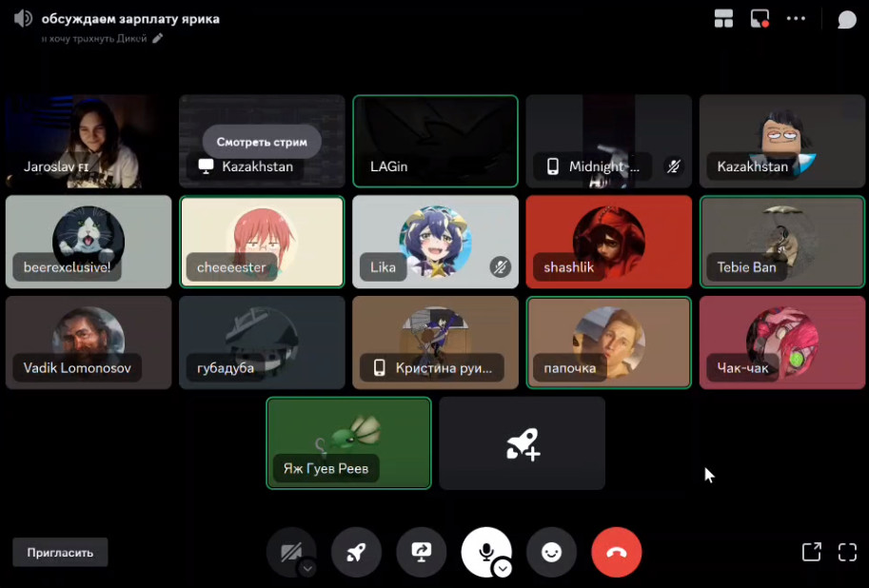Click the empty activity tile with rocket plus icon
Viewport: 869px width, 588px height.
522,443
